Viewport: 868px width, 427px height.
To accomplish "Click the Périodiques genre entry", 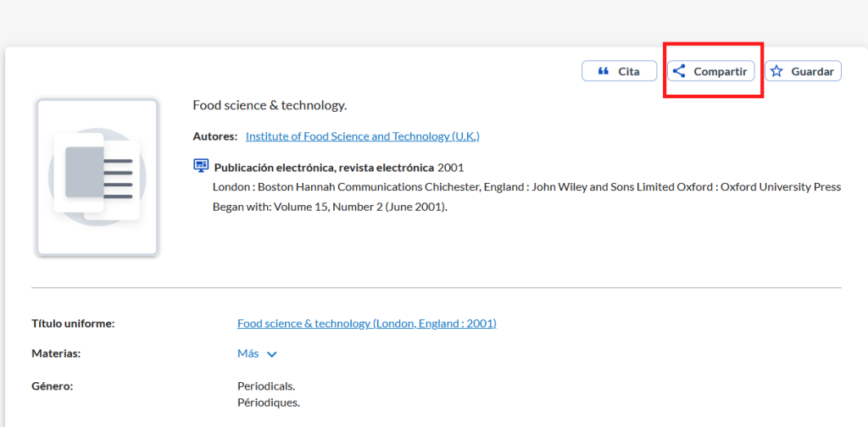I will click(269, 402).
